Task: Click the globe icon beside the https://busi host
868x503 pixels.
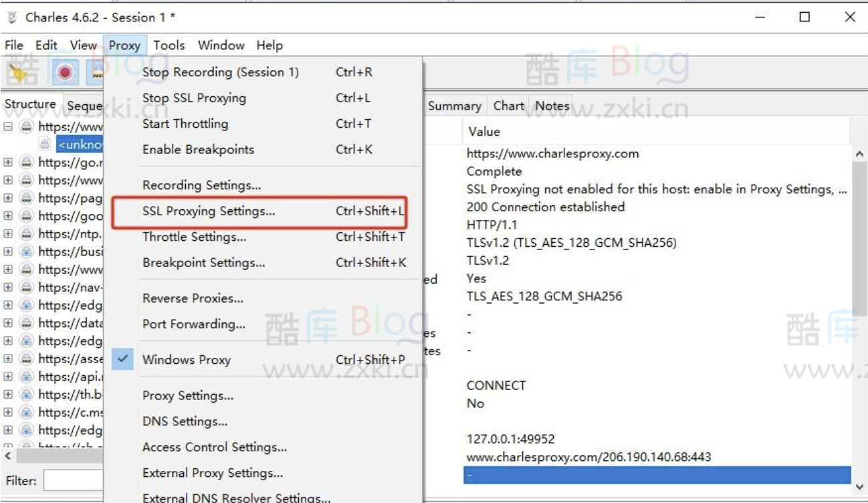Action: [26, 252]
